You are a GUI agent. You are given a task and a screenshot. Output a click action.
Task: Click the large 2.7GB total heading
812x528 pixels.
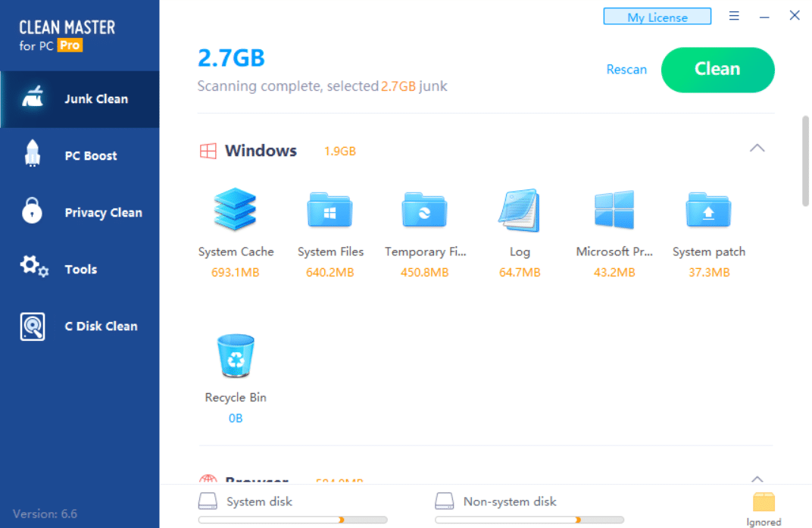click(x=232, y=58)
